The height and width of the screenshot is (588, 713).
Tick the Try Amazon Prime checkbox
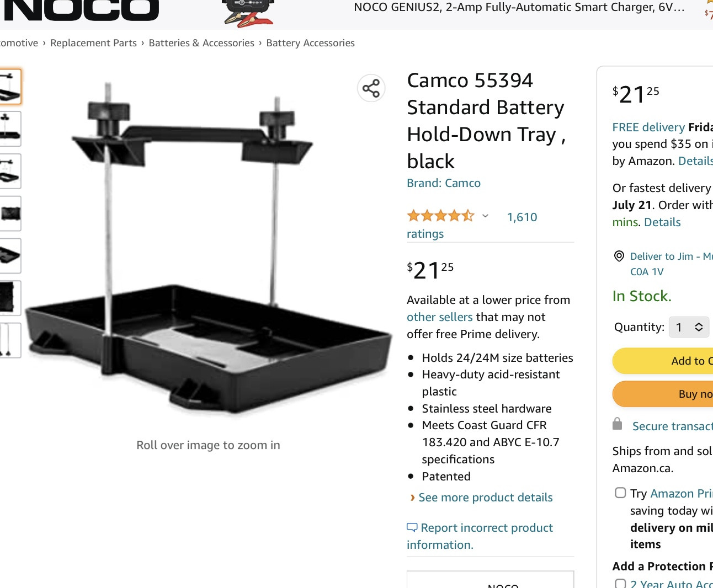click(620, 493)
